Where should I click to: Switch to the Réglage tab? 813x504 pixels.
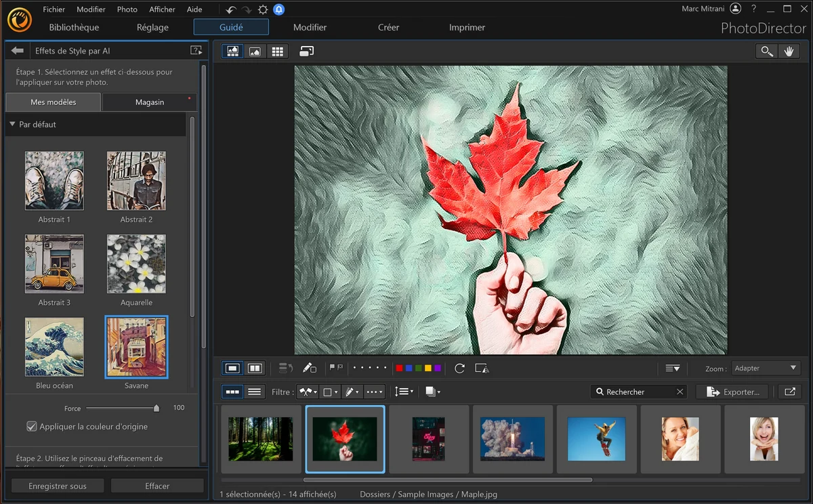pos(152,27)
